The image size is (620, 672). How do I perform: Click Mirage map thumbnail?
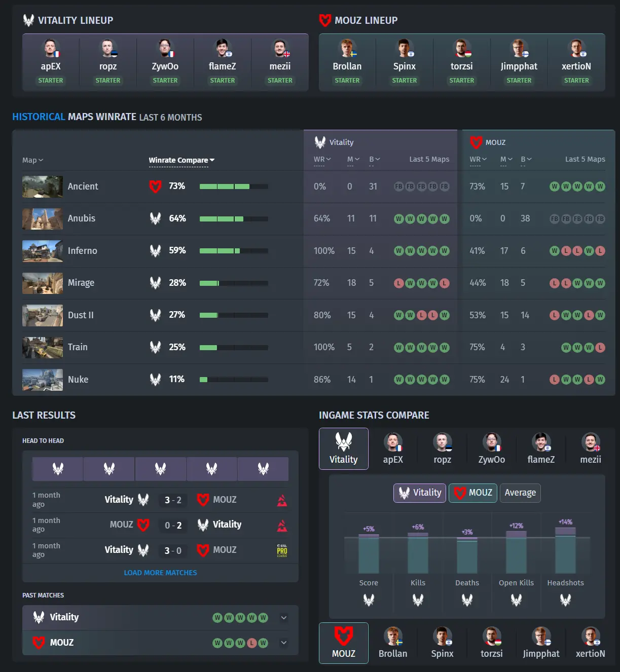pos(43,283)
